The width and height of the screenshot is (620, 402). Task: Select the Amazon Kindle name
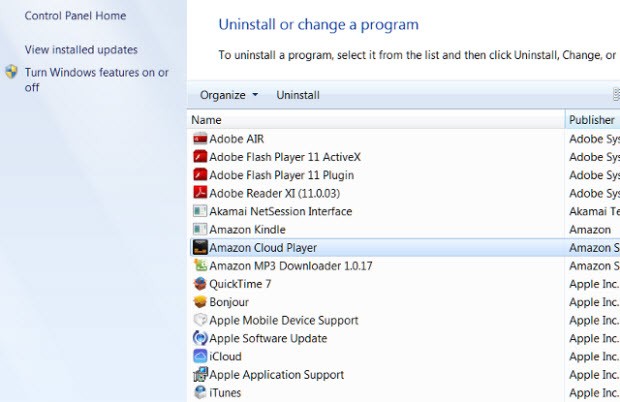coord(248,230)
